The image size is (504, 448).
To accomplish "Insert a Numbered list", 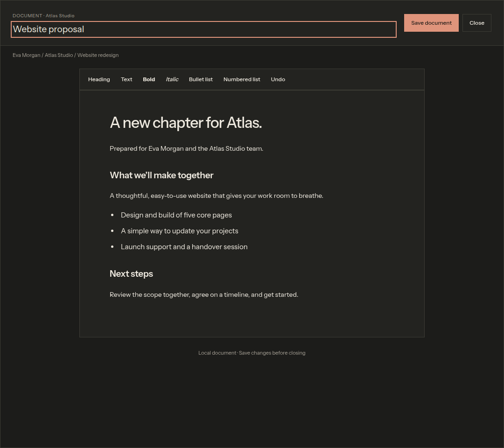I will tap(242, 79).
